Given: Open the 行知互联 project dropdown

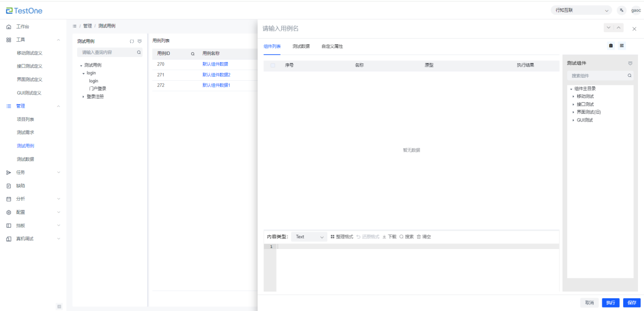Looking at the screenshot, I should pos(581,10).
